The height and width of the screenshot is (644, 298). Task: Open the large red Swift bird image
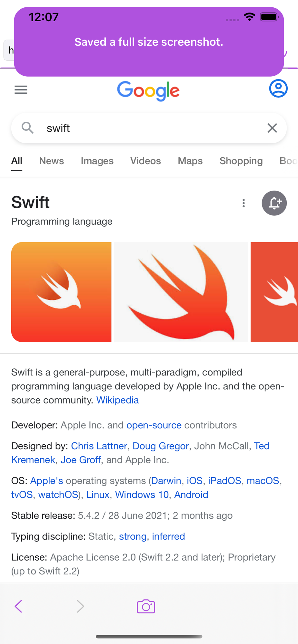point(181,292)
